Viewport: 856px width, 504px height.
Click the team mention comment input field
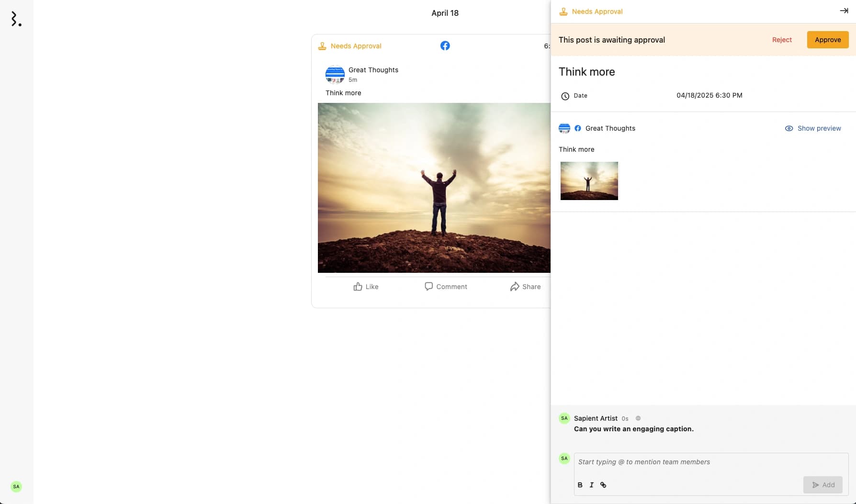point(670,462)
